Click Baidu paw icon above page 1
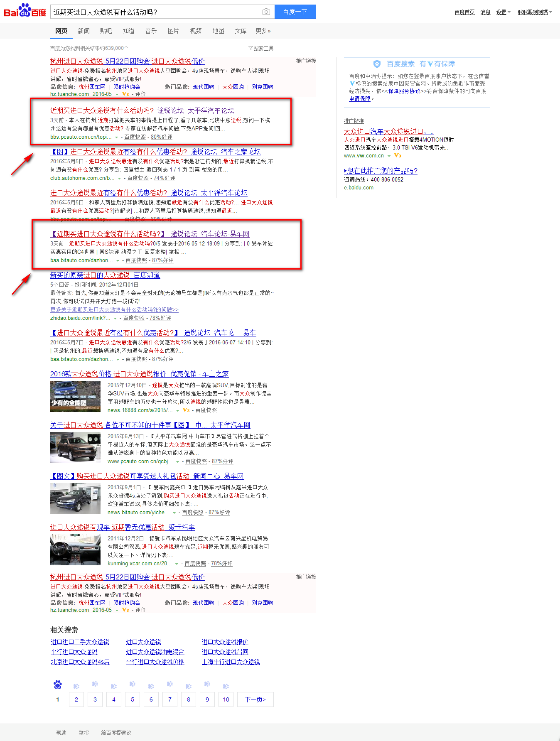The image size is (560, 741). (58, 684)
